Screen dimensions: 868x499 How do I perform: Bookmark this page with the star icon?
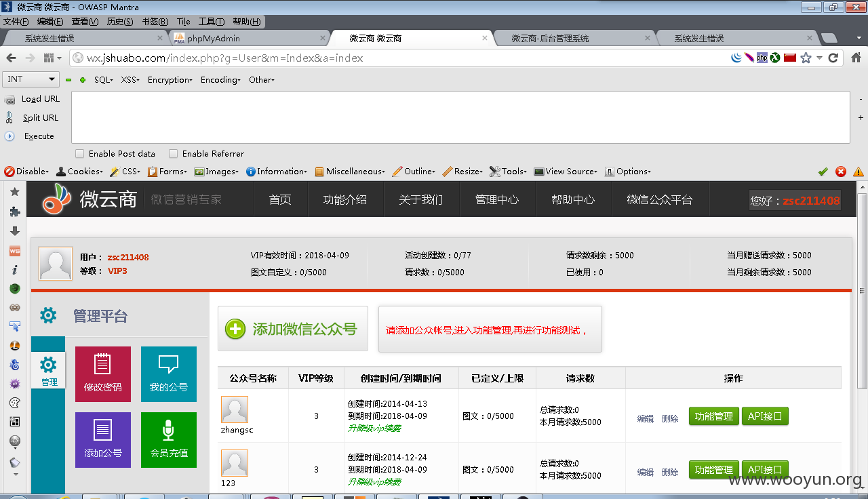click(806, 58)
